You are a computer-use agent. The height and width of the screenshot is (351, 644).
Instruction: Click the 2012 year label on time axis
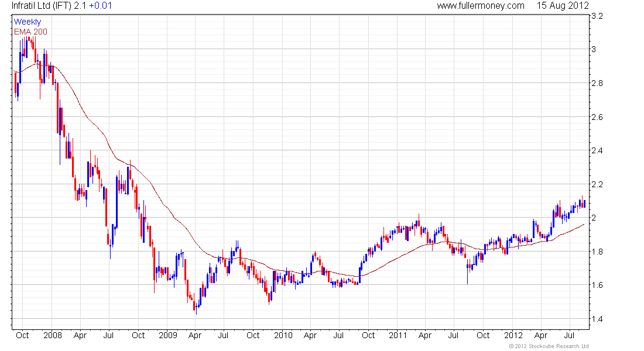pyautogui.click(x=513, y=335)
